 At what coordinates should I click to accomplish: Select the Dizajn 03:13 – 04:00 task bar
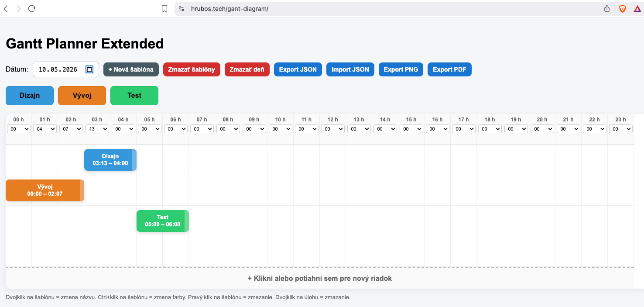(110, 160)
